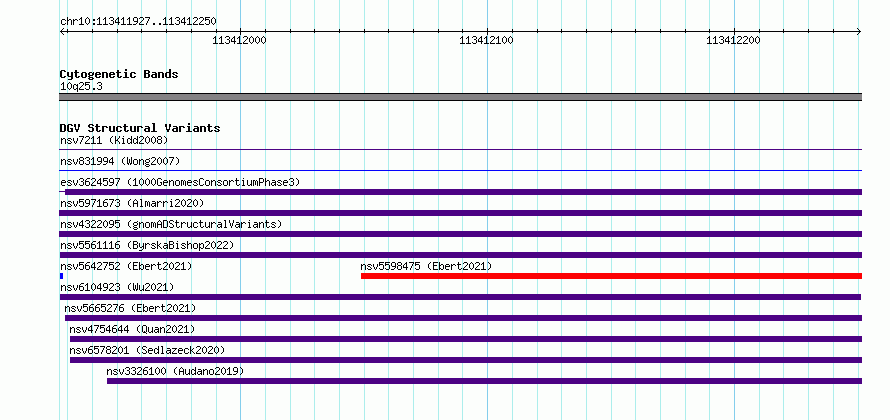
Task: Click the purple bar of nsv4322095
Action: pyautogui.click(x=460, y=234)
